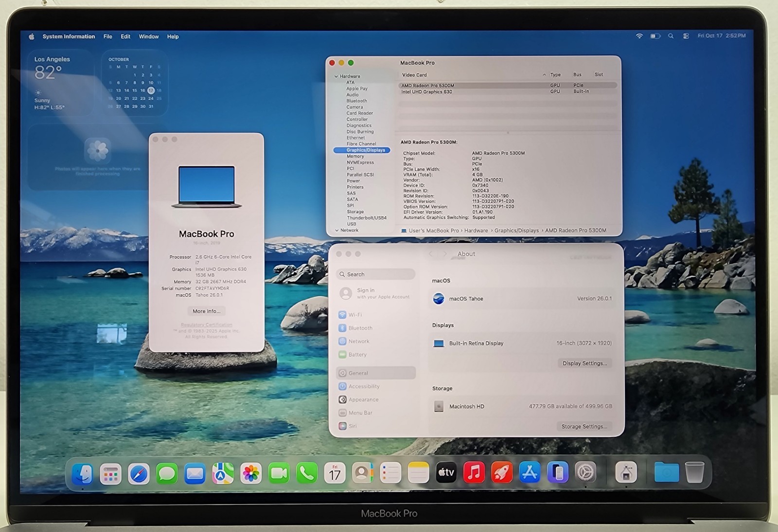Open Photos app in the Dock
Viewport: 778px width, 532px height.
(251, 473)
